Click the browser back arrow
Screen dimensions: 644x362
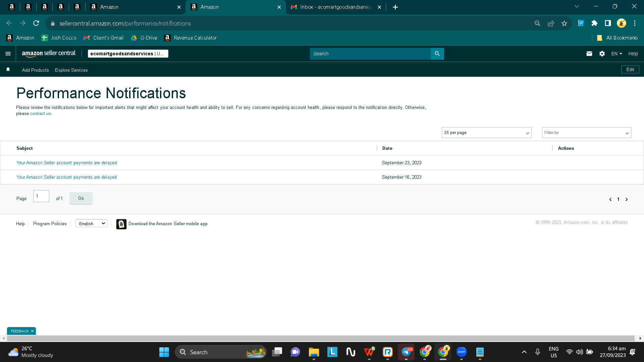(x=9, y=23)
